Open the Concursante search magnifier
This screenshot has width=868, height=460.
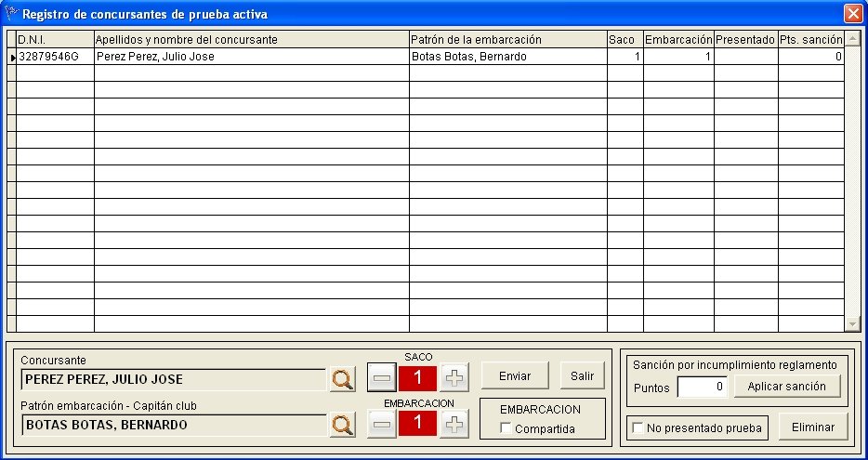coord(343,380)
